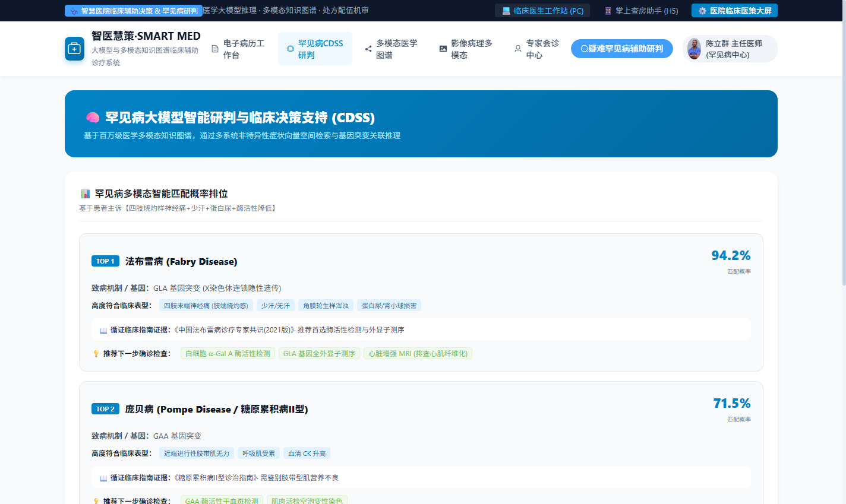
Task: Click the medical kit logo icon
Action: (x=74, y=49)
